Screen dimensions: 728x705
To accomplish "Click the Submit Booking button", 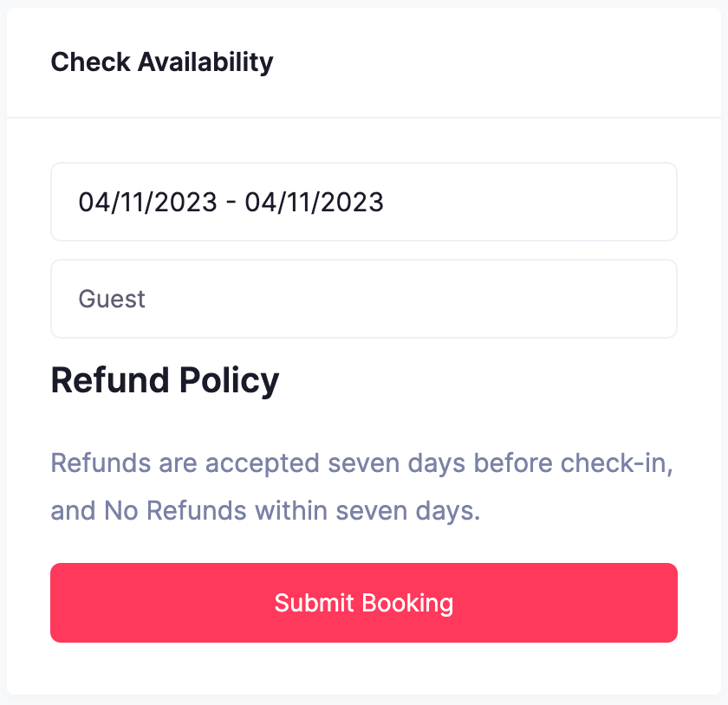I will (363, 603).
